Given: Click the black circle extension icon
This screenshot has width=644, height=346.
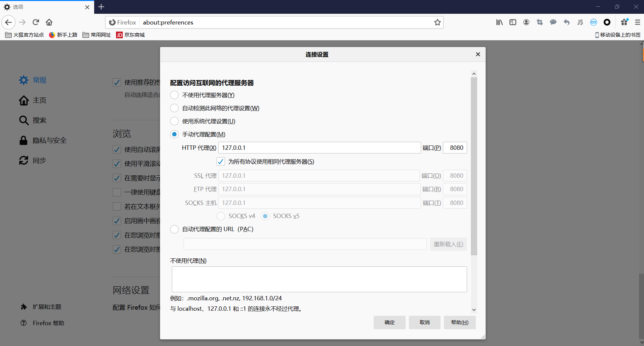Looking at the screenshot, I should (x=607, y=22).
